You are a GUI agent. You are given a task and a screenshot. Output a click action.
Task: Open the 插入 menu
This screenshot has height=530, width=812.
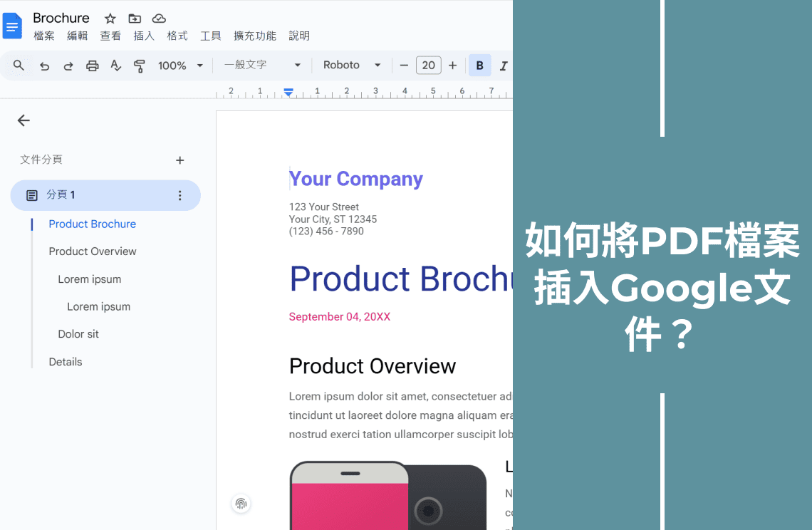(143, 36)
